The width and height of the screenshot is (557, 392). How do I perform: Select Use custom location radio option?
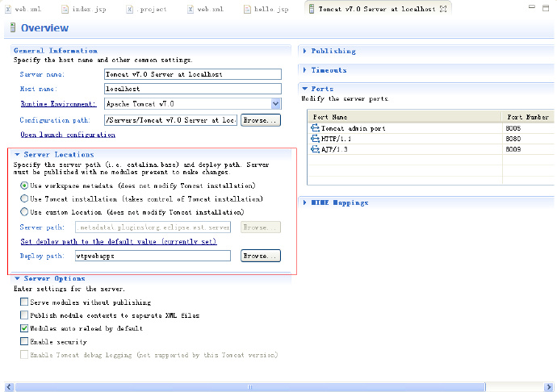(24, 212)
